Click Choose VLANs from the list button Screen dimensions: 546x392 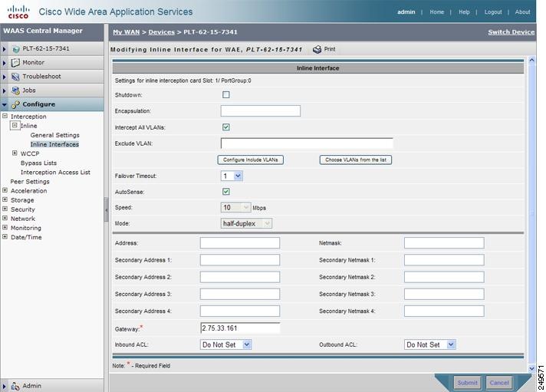356,160
